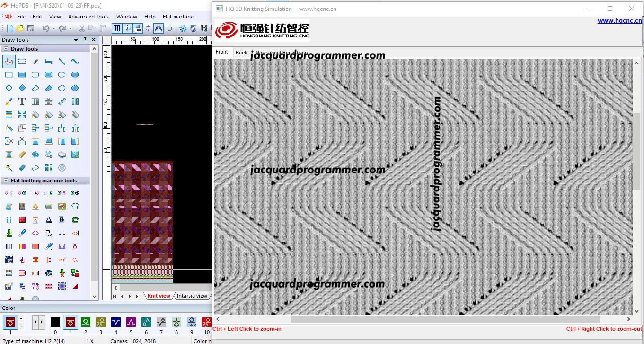Go to last sheet tab with navigation arrow
This screenshot has height=344, width=644.
pyautogui.click(x=138, y=296)
